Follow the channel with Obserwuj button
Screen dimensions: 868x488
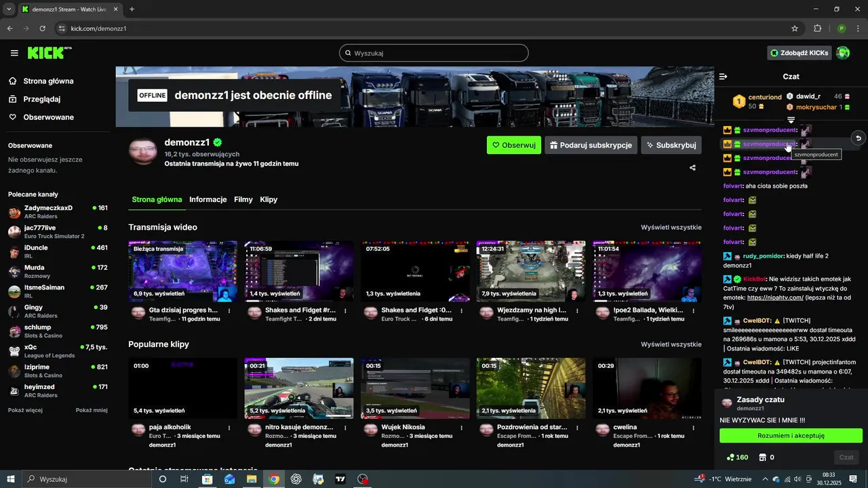click(514, 145)
